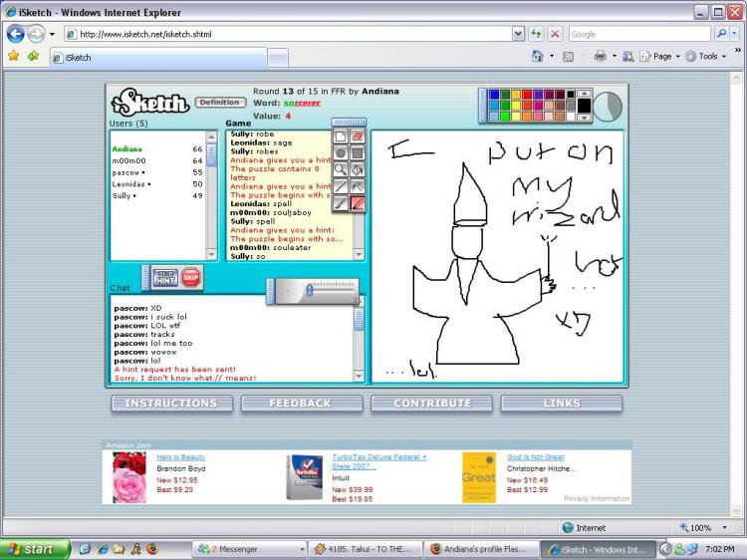Open the address bar URL dropdown
The width and height of the screenshot is (747, 560).
click(518, 34)
